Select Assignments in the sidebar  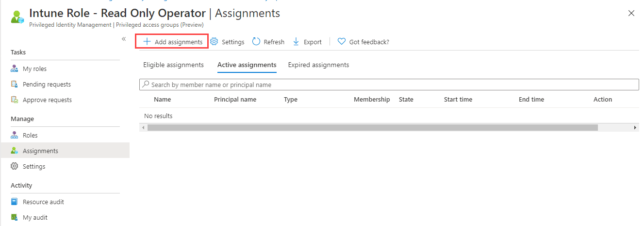coord(65,151)
